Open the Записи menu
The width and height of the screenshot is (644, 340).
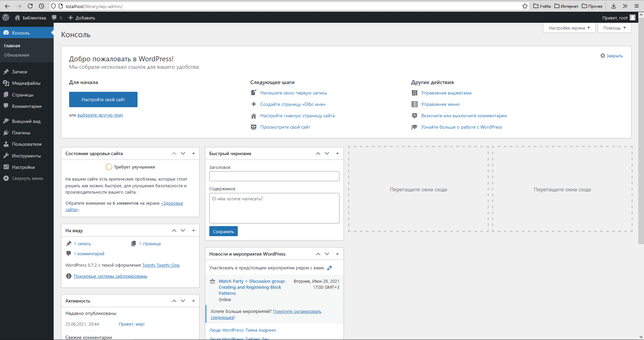pos(27,72)
